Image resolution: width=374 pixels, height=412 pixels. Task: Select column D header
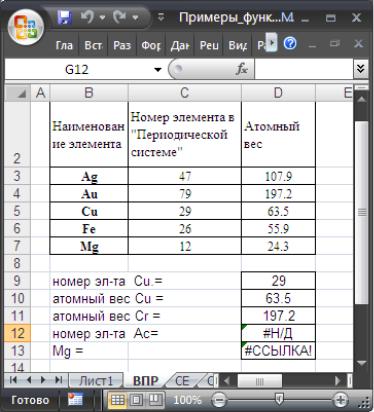[x=278, y=93]
